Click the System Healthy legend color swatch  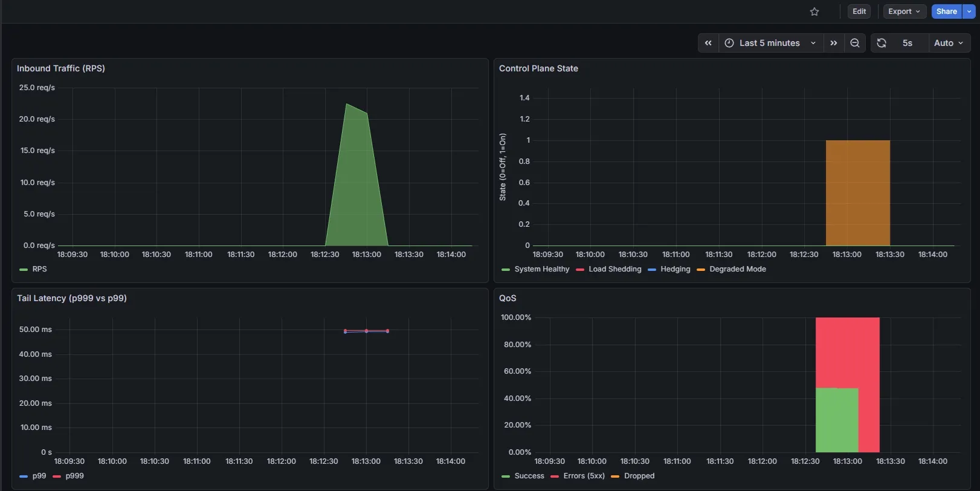pos(506,270)
